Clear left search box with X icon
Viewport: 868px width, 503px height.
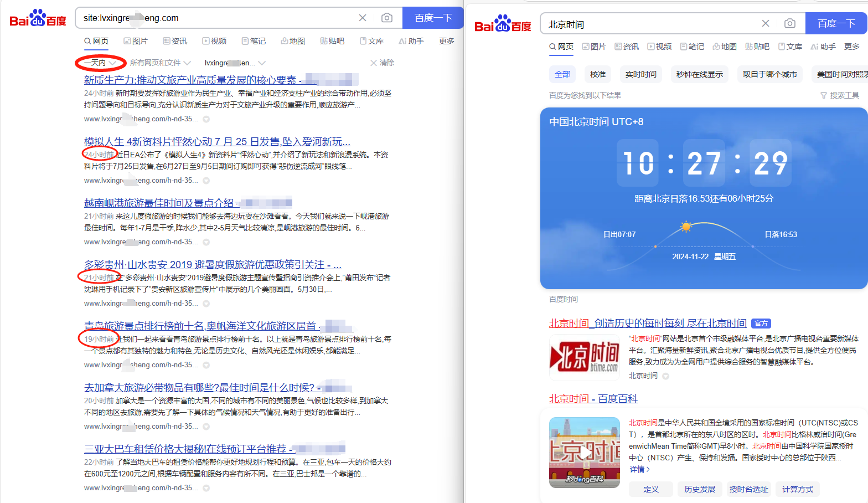363,18
